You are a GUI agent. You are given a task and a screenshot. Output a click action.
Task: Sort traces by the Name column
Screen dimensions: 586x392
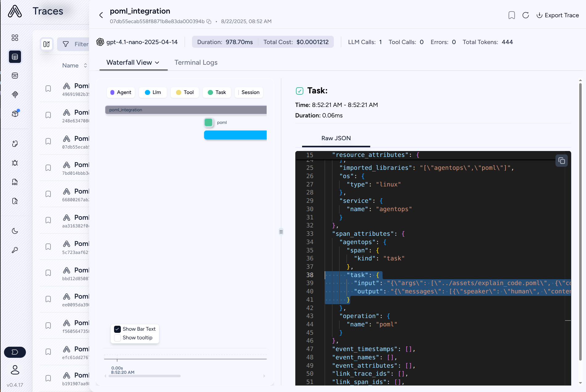coord(75,65)
